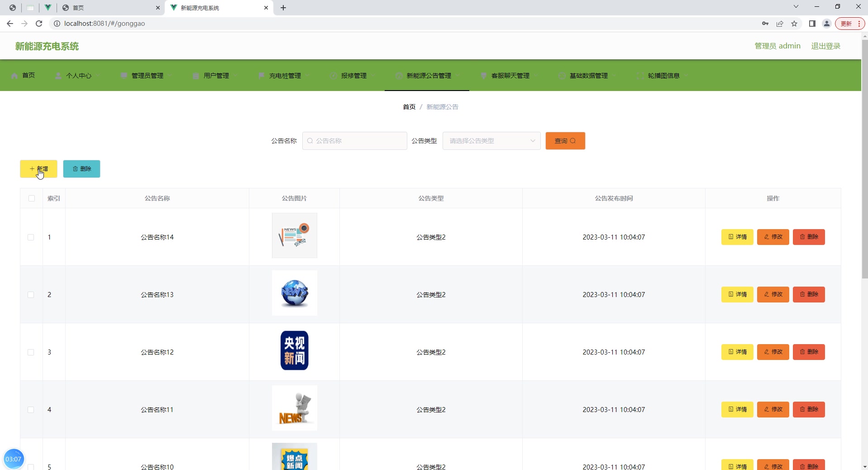This screenshot has height=470, width=868.
Task: Close the 新能源充电系统 browser tab
Action: (x=266, y=8)
